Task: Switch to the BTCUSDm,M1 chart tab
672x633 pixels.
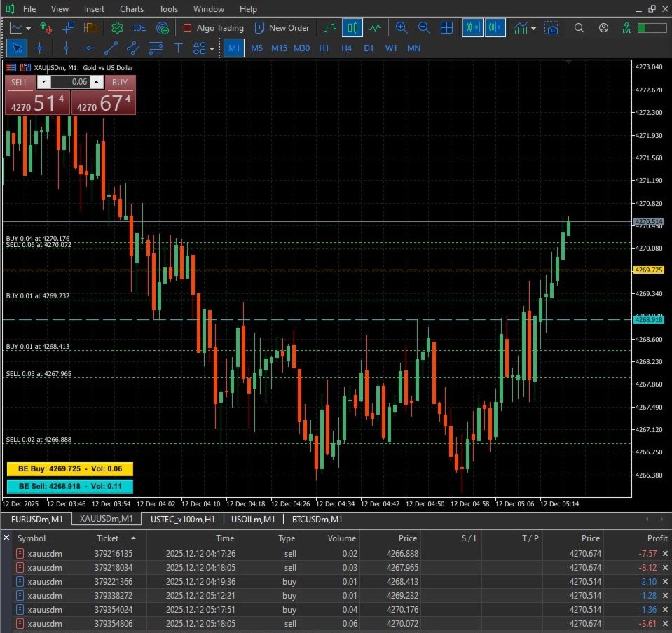Action: point(317,519)
